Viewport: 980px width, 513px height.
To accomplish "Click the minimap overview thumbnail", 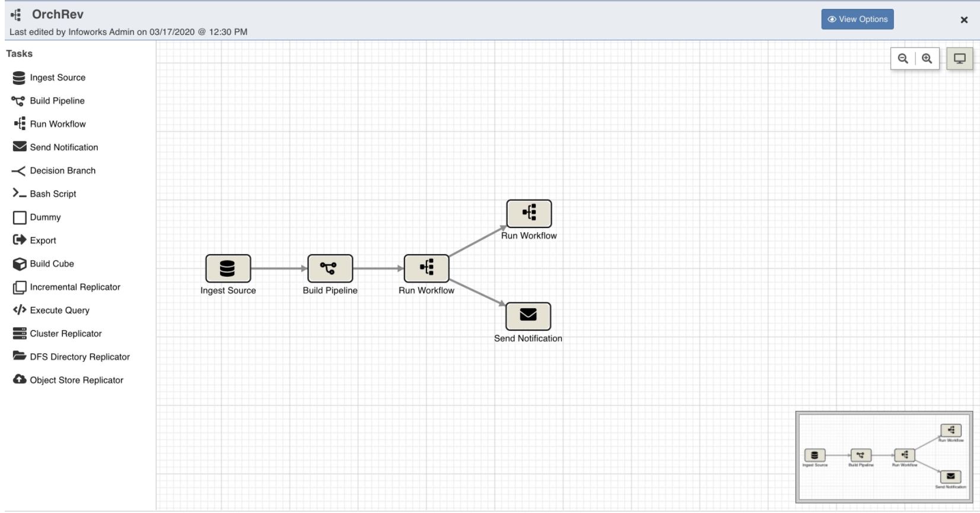I will pos(883,457).
